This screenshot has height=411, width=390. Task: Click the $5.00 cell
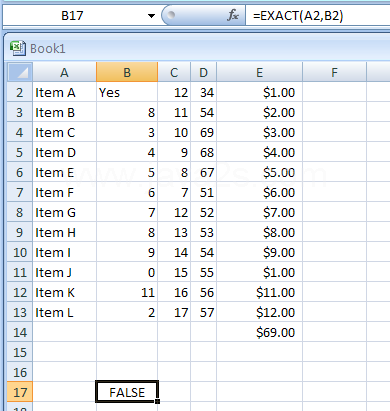(x=259, y=172)
